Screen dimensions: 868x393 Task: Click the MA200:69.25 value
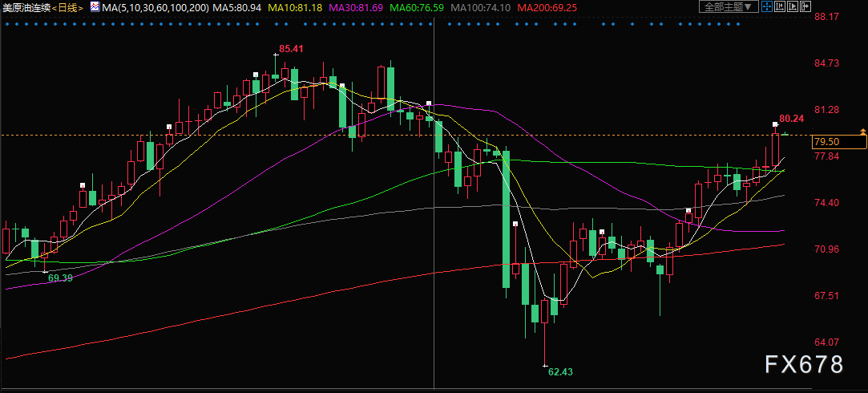pos(547,8)
